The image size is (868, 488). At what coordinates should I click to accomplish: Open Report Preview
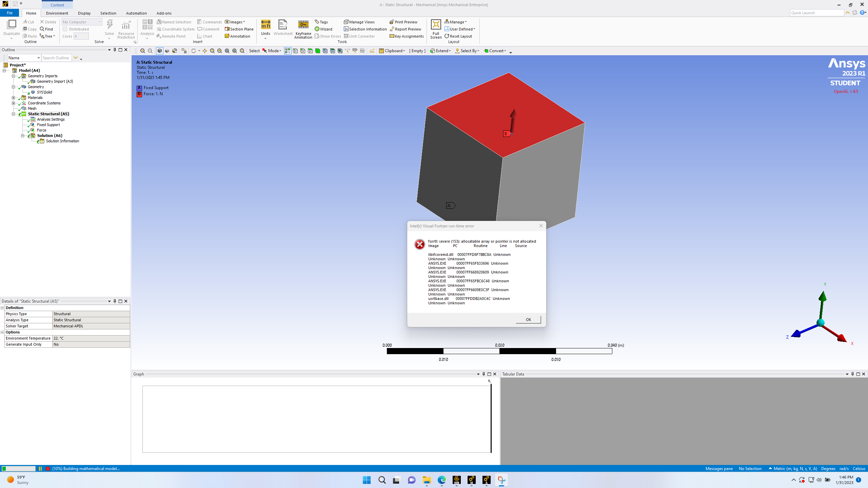pos(405,29)
